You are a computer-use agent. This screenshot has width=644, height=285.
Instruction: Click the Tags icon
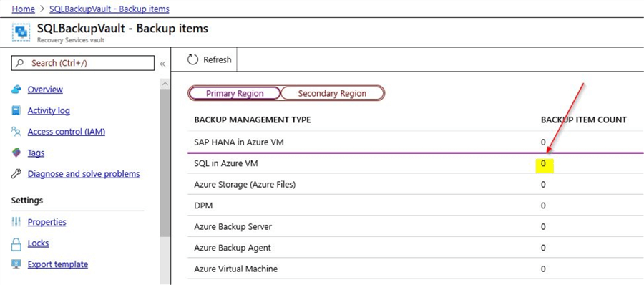coord(16,153)
